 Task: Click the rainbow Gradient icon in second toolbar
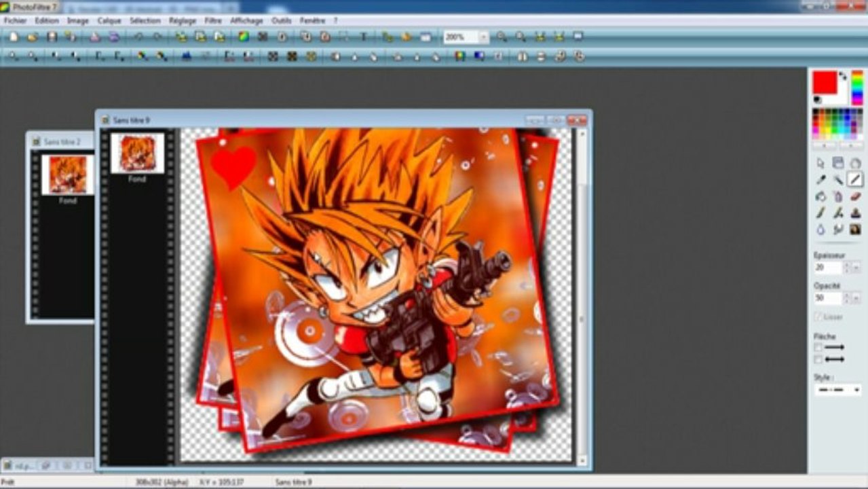(460, 56)
